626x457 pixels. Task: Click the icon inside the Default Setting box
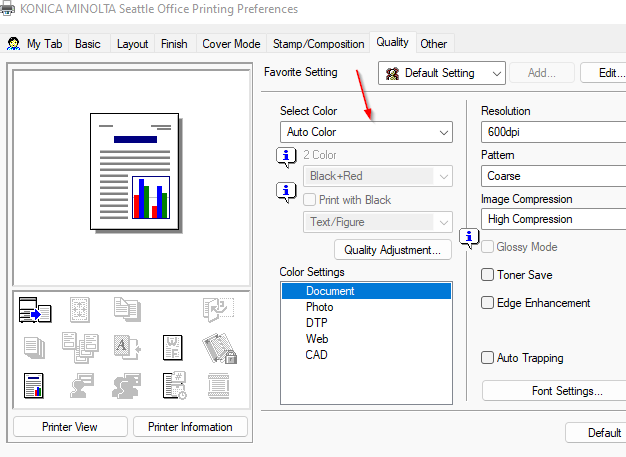tap(392, 73)
